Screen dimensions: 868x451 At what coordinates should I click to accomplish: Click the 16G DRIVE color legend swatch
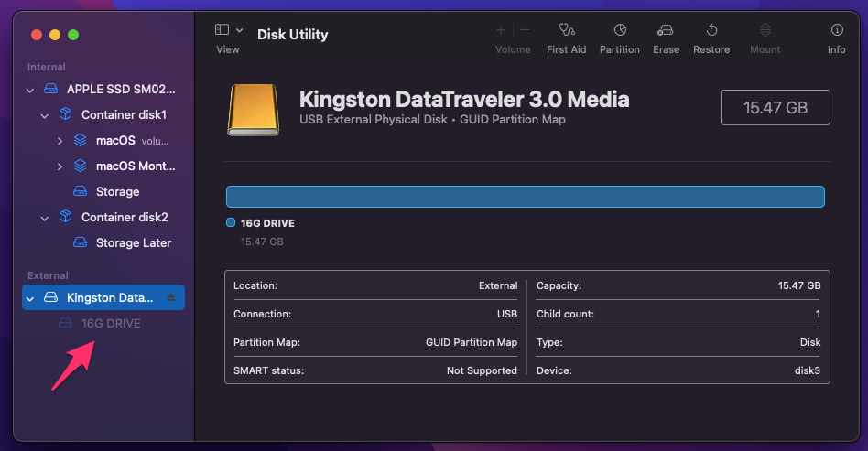tap(231, 222)
